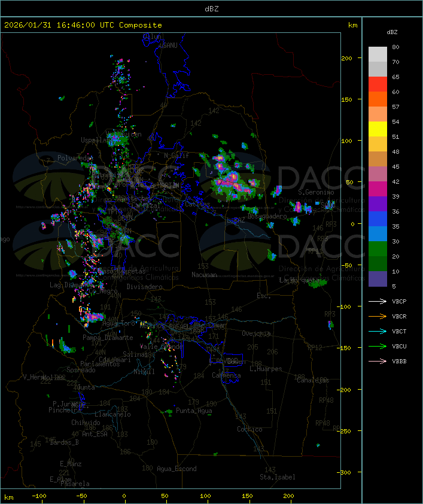423x504 pixels.
Task: Click the magenta 42 dBZ legend swatch
Action: click(378, 189)
